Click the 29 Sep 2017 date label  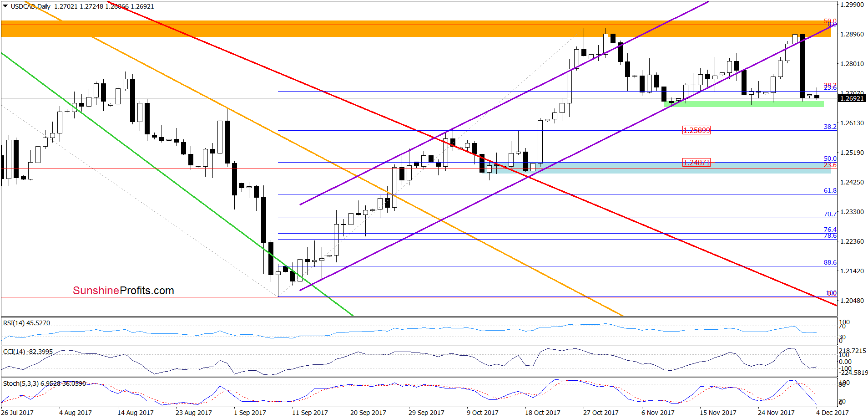pos(426,413)
